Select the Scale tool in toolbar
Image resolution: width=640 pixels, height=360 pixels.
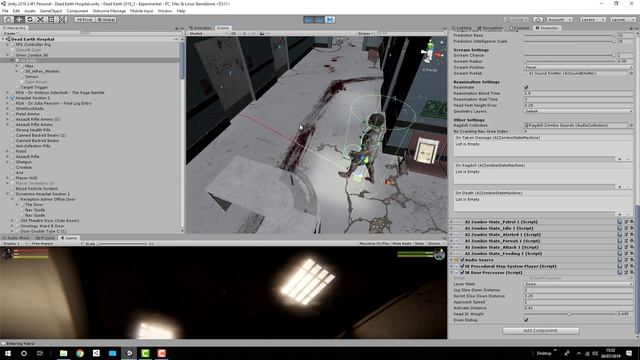40,19
